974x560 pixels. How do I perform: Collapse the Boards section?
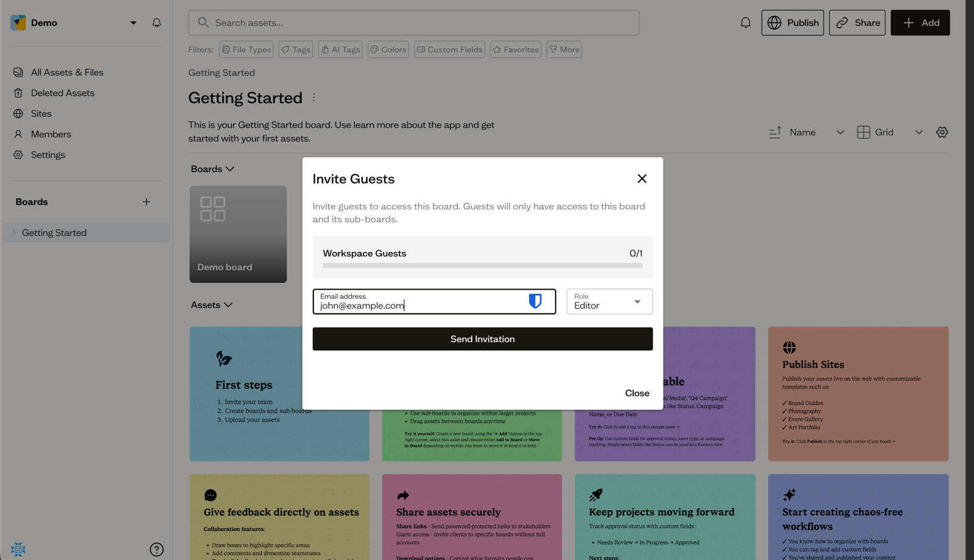tap(212, 169)
